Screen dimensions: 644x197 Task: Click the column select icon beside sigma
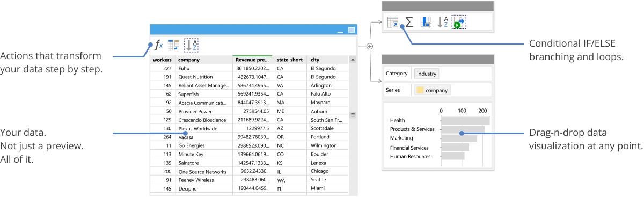pos(426,22)
